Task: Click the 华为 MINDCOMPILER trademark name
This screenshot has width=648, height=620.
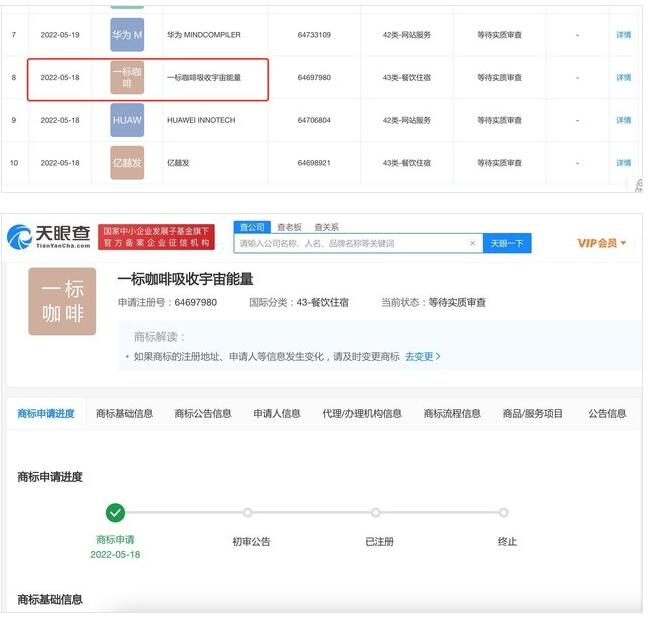Action: tap(204, 35)
